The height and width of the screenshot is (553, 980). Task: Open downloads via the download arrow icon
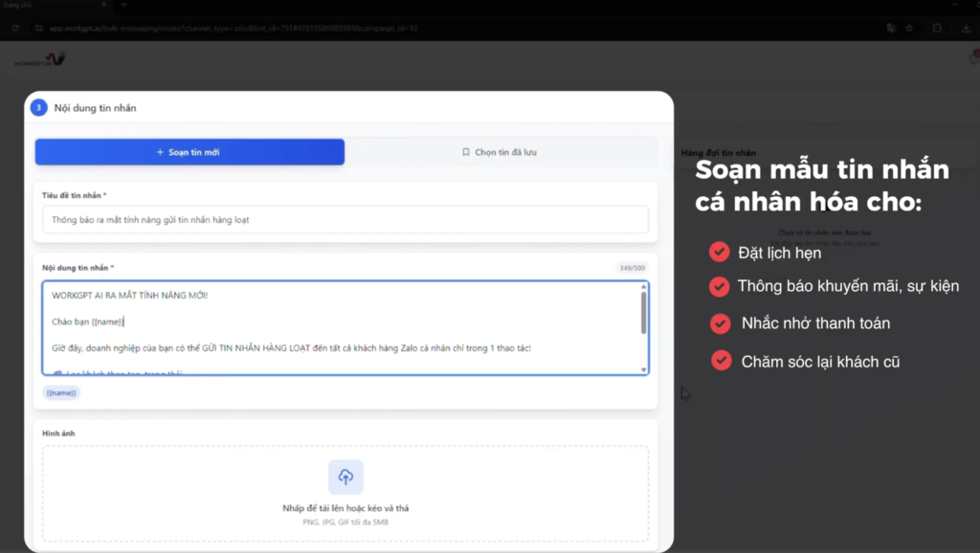(x=964, y=28)
